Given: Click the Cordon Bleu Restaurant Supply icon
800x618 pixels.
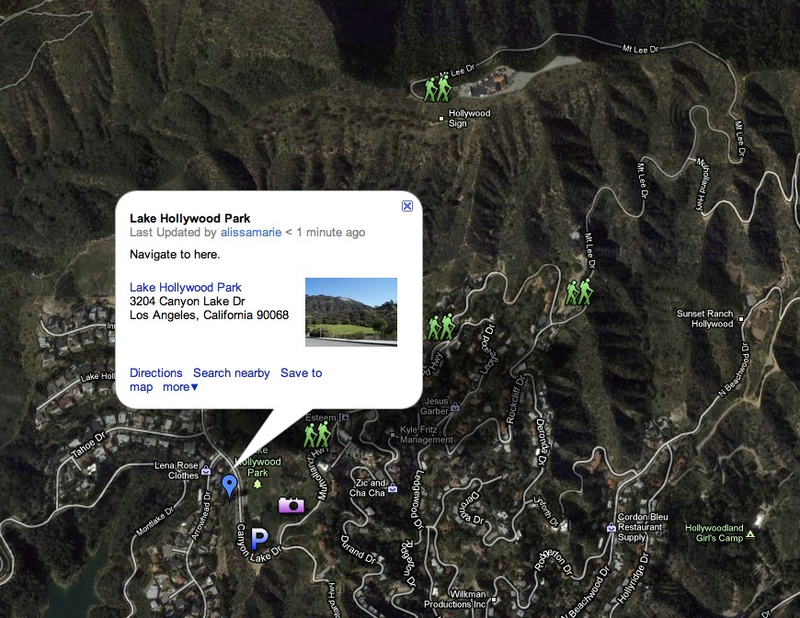Looking at the screenshot, I should tap(611, 527).
